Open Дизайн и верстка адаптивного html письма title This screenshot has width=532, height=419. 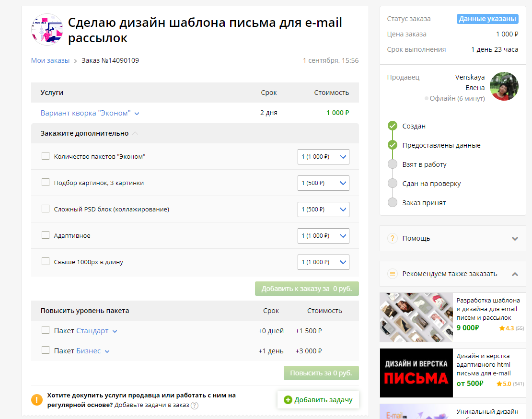484,365
